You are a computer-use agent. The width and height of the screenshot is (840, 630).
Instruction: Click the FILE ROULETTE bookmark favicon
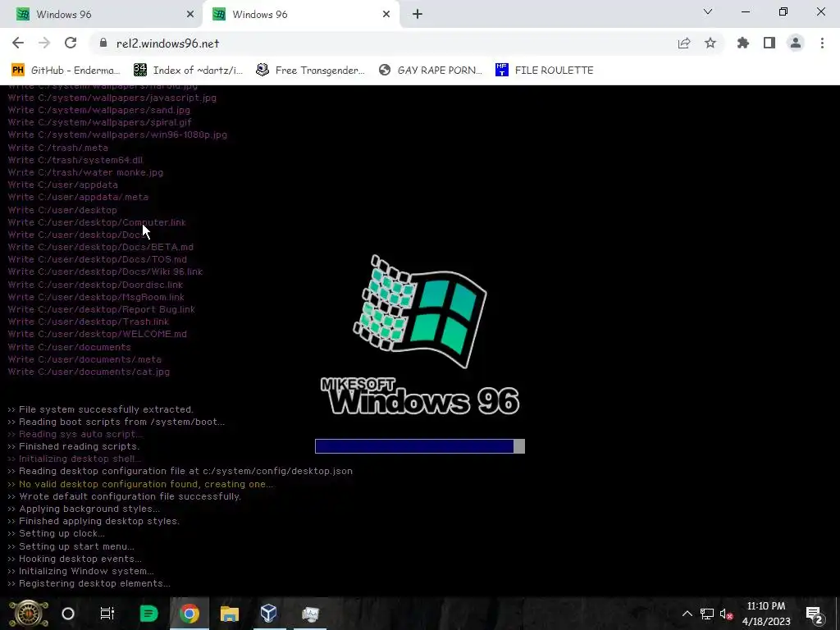[x=501, y=71]
